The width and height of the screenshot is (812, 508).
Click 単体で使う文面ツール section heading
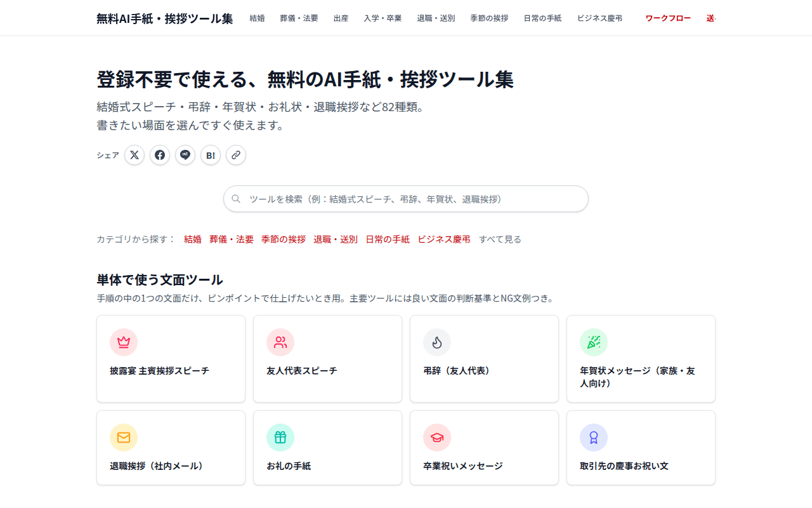pos(160,280)
